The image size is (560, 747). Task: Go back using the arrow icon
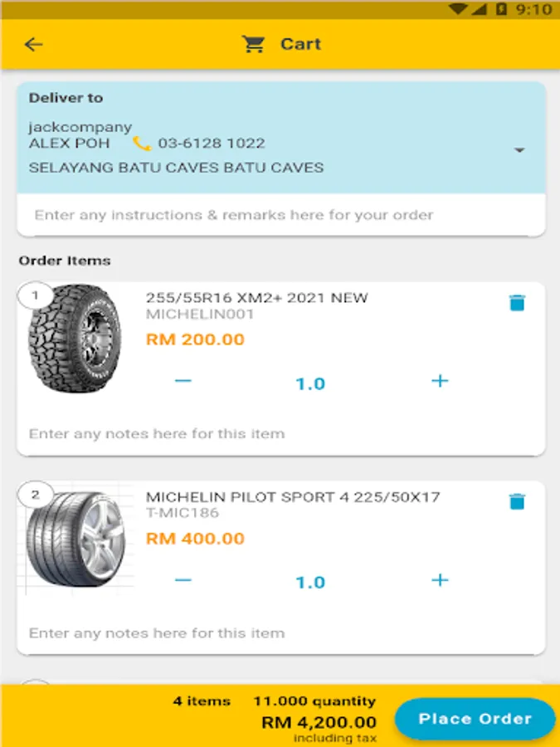click(x=33, y=45)
